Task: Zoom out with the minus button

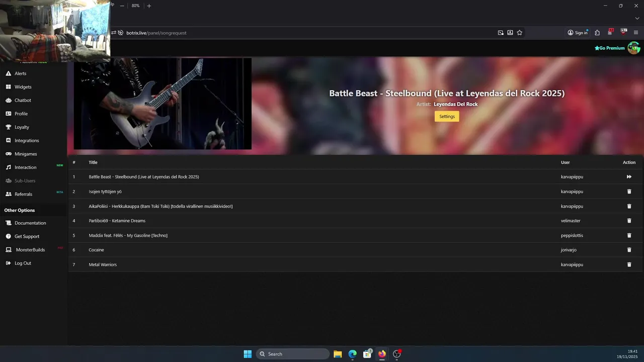Action: tap(122, 6)
